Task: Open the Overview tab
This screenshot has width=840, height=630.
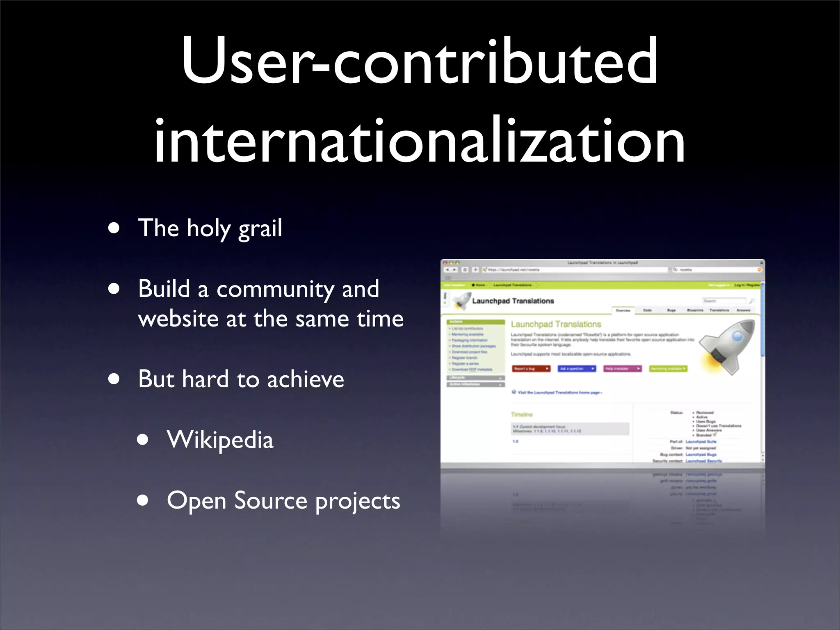Action: click(623, 310)
